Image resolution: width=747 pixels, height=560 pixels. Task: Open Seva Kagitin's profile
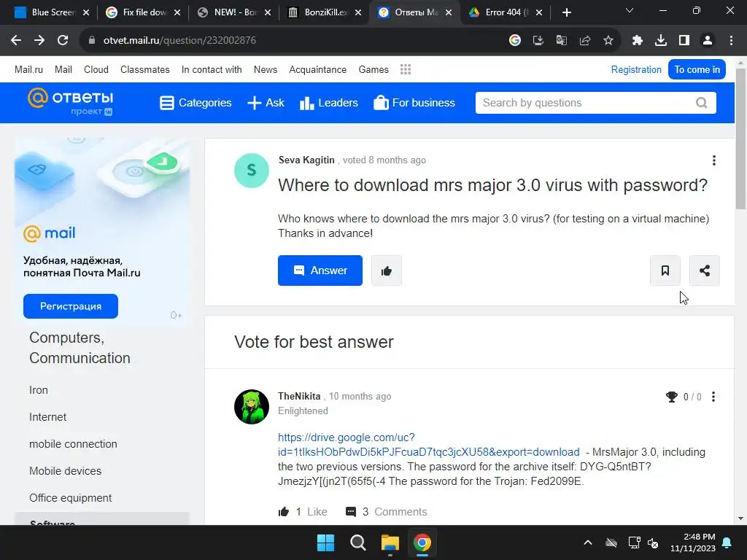coord(306,160)
